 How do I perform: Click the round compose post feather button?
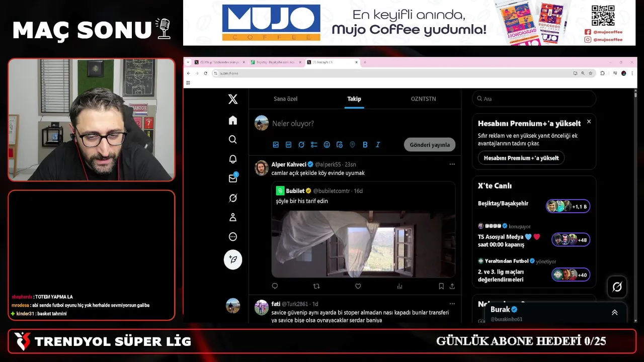[233, 259]
